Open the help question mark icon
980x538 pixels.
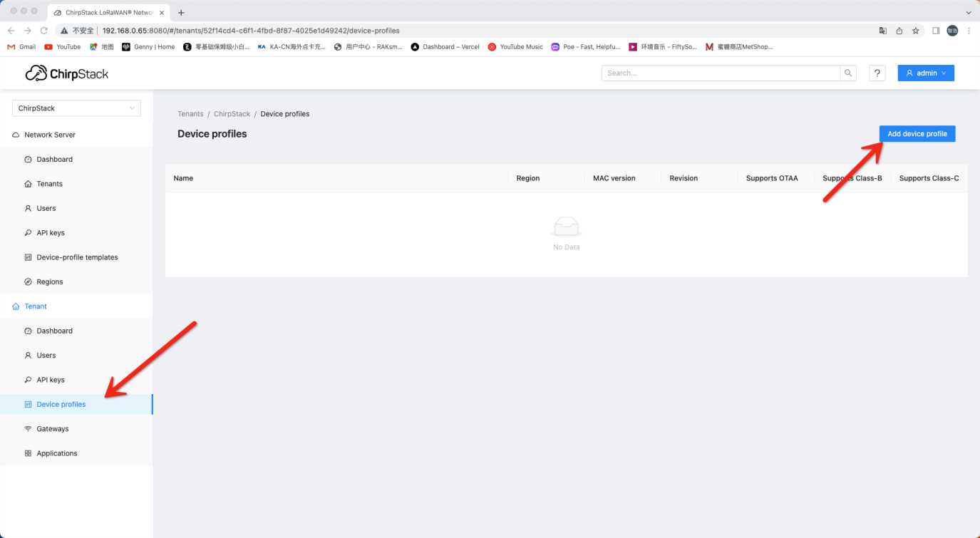877,73
